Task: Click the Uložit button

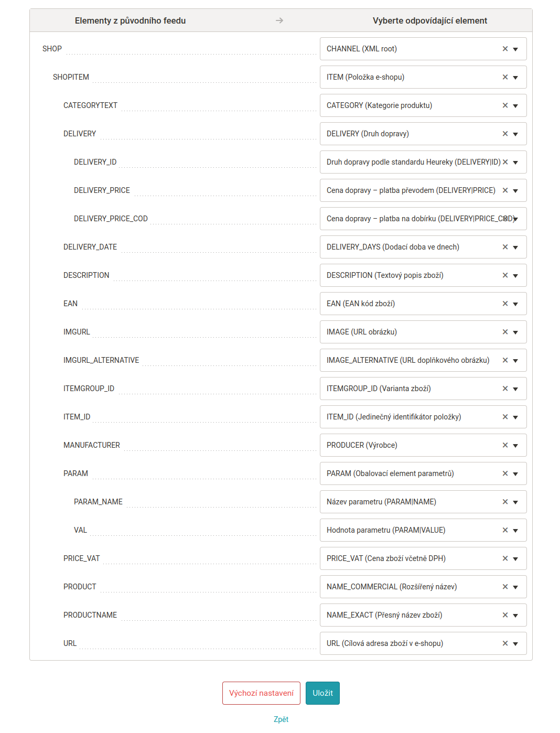Action: coord(322,693)
